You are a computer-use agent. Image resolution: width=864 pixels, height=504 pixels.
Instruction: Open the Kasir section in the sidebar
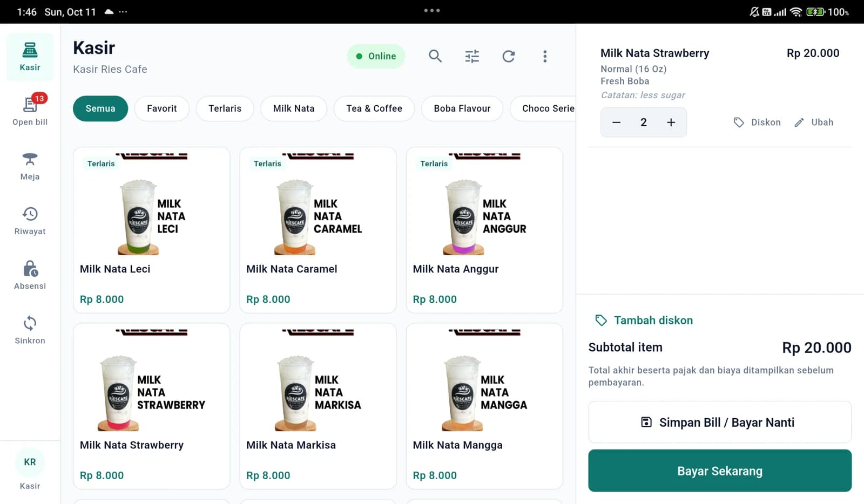30,57
